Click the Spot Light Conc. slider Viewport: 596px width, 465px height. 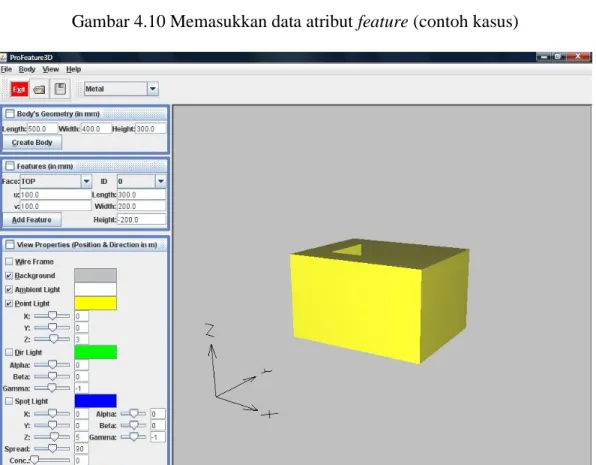(x=50, y=460)
